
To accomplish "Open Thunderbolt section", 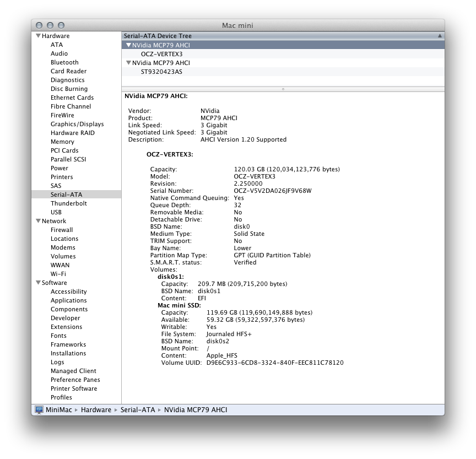I will pyautogui.click(x=69, y=203).
